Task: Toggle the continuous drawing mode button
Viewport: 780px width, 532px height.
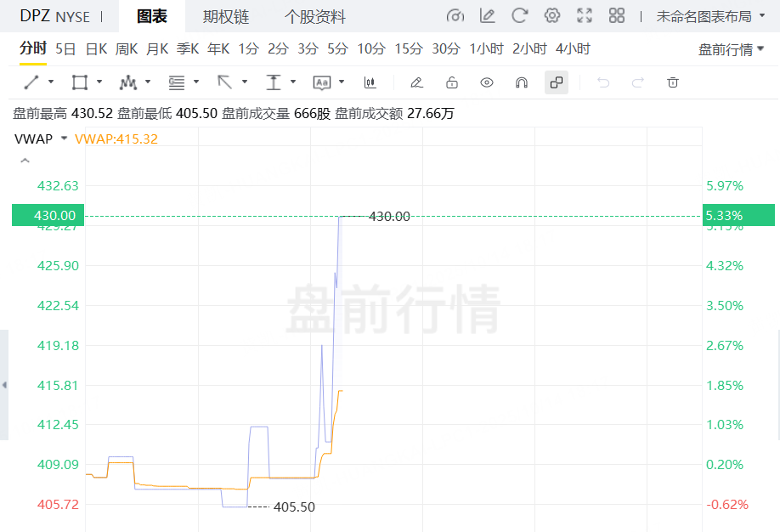Action: pyautogui.click(x=556, y=82)
